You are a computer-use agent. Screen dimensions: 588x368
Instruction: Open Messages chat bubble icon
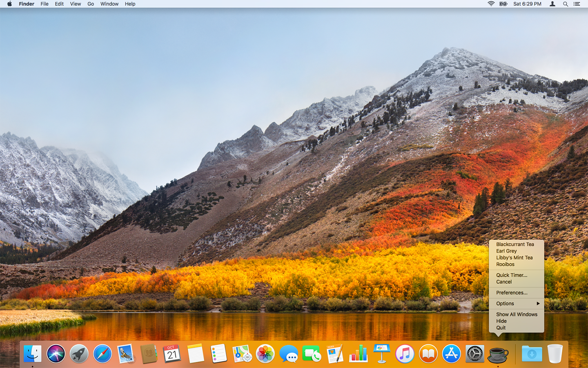289,354
